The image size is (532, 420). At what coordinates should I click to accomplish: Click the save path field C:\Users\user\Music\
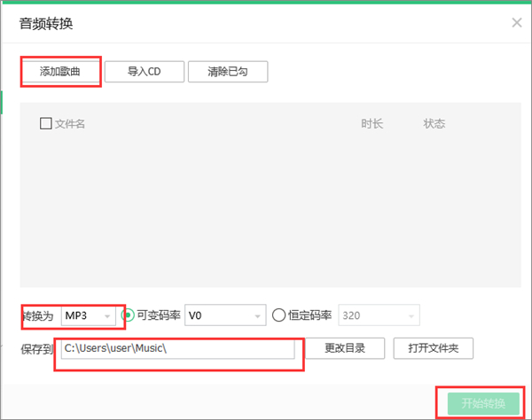point(178,348)
